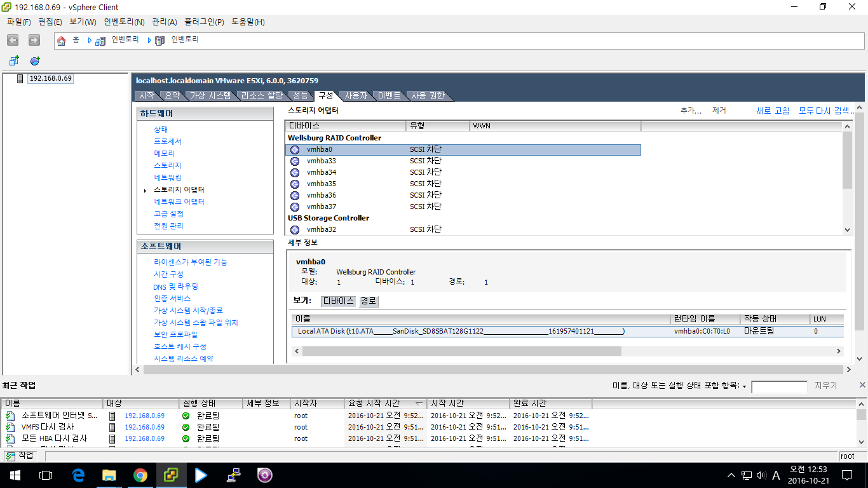Switch to the 이벤트 tab
The width and height of the screenshot is (868, 488).
point(390,96)
